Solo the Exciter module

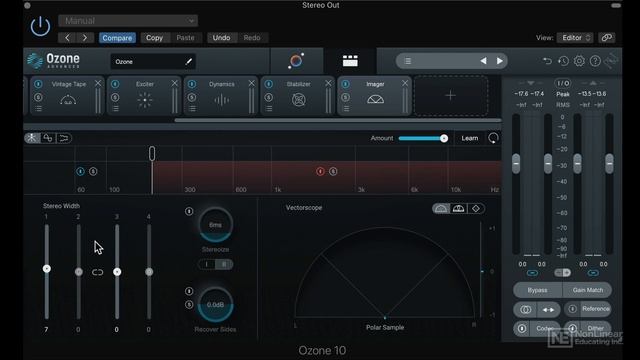(115, 98)
